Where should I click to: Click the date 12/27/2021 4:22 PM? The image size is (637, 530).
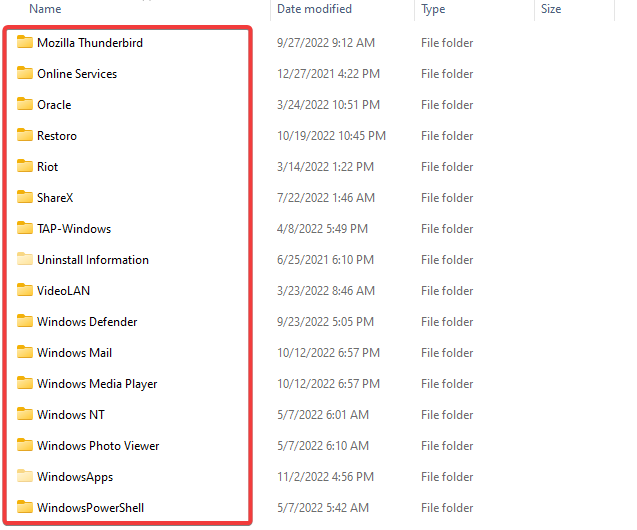(x=328, y=74)
